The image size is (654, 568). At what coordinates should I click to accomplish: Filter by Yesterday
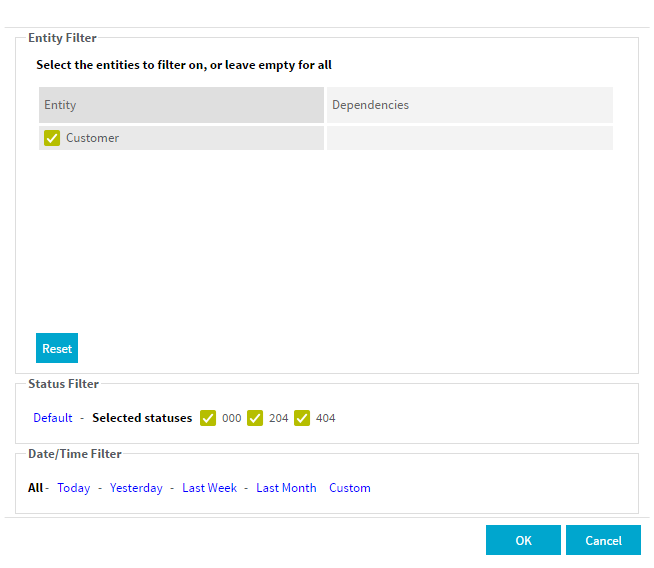(x=136, y=488)
